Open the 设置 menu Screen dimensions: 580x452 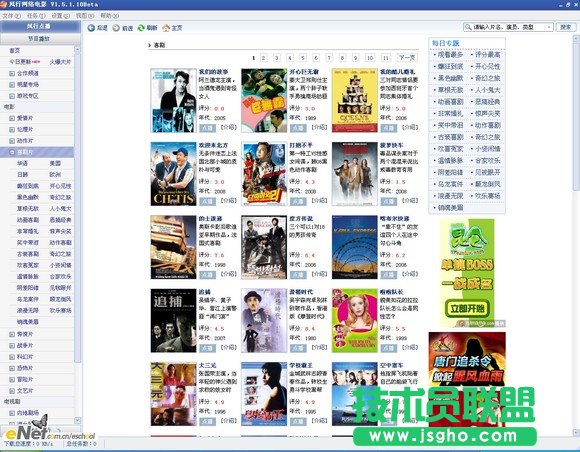(60, 16)
